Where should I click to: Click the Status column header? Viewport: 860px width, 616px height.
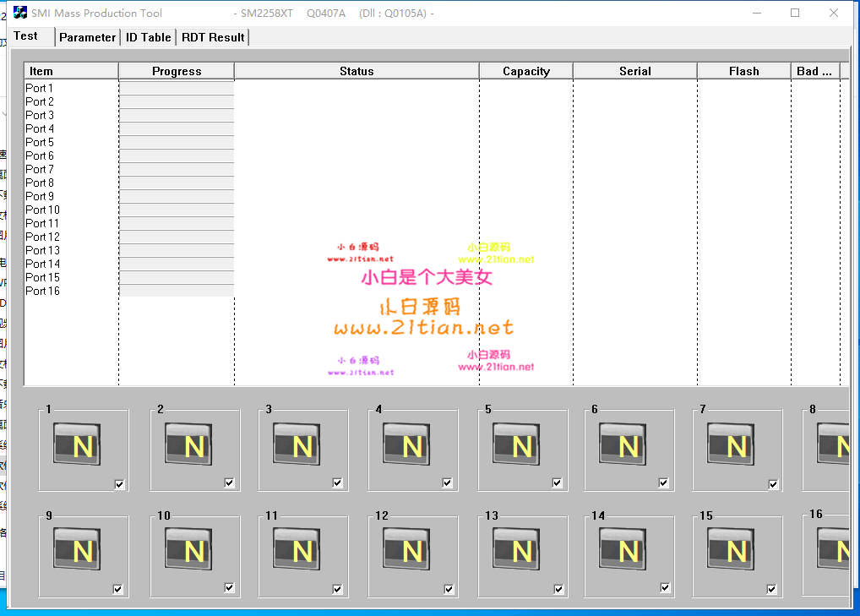(x=357, y=71)
